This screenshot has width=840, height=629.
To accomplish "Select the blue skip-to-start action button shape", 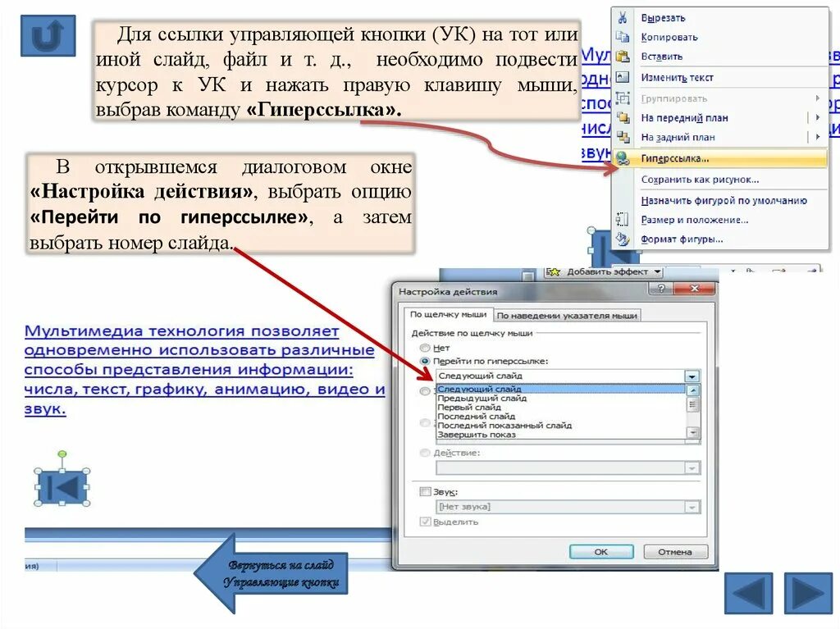I will pos(62,486).
